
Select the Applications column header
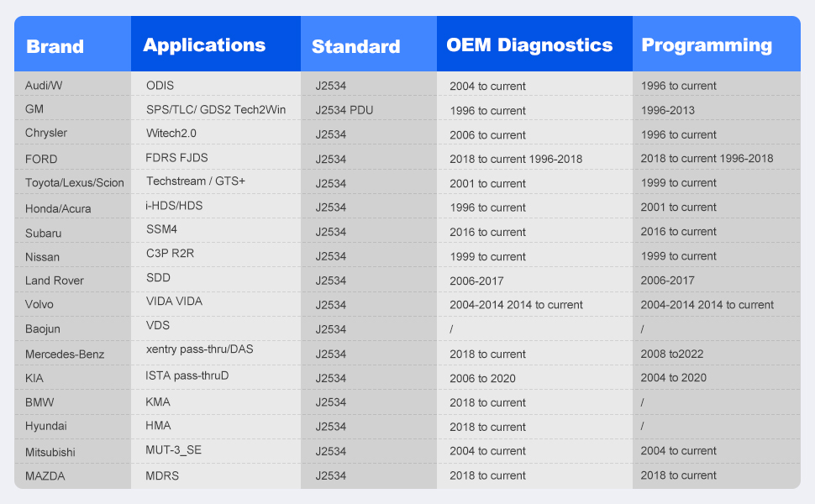click(x=204, y=45)
